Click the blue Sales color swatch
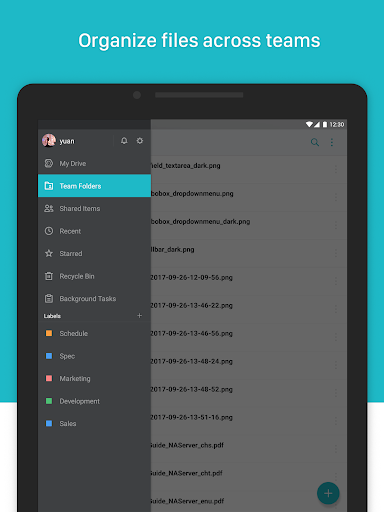This screenshot has width=384, height=512. pos(49,423)
